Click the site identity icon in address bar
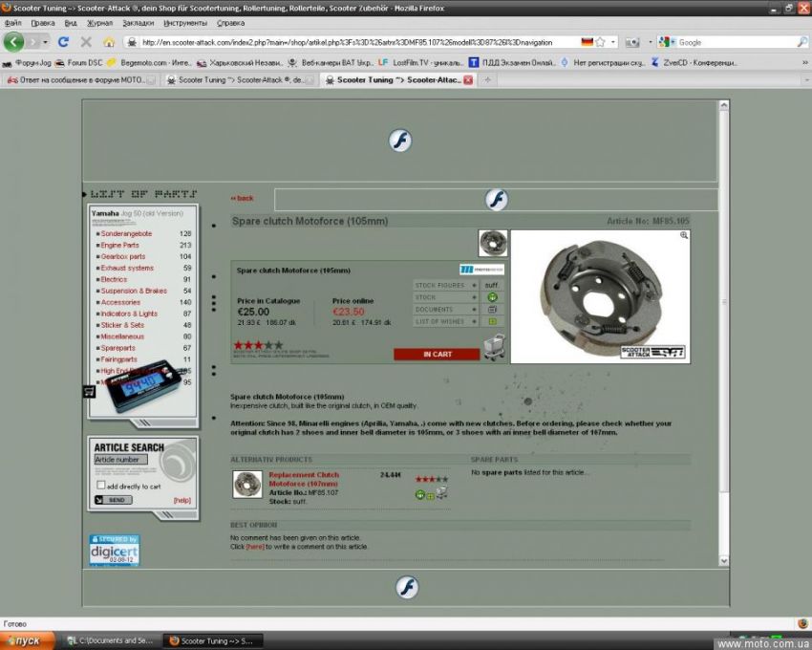 [x=132, y=42]
